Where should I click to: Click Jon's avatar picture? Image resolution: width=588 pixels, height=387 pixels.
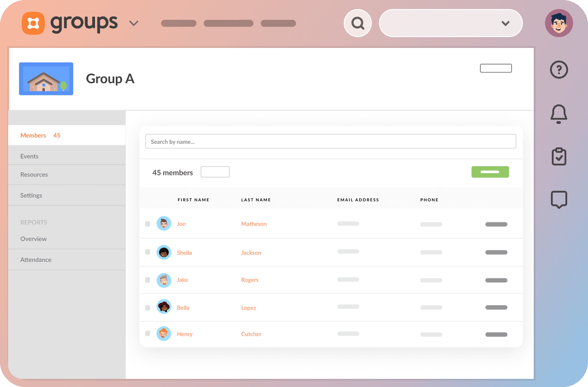click(164, 223)
